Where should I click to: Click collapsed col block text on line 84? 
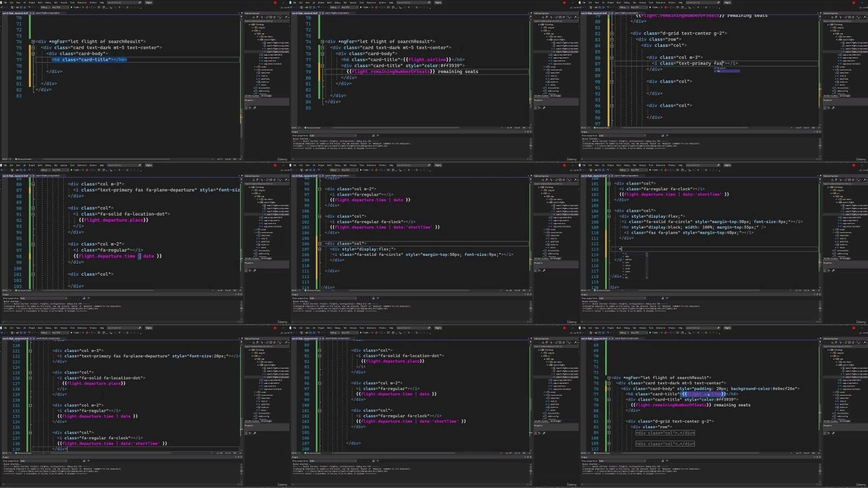click(x=665, y=433)
